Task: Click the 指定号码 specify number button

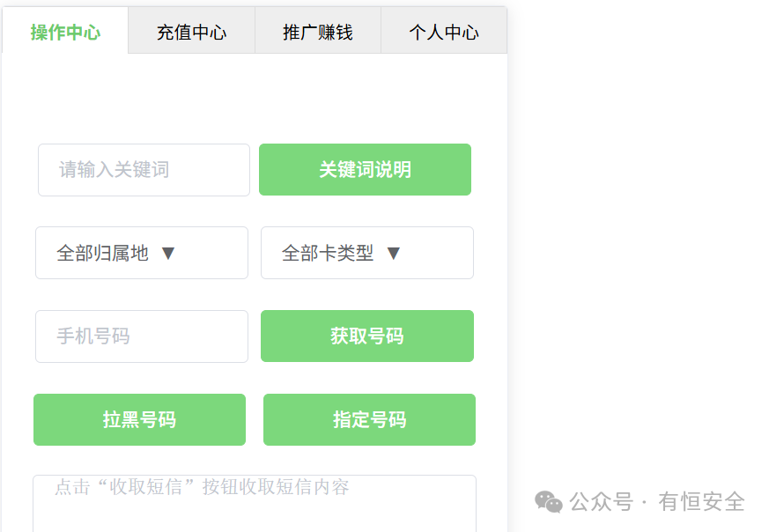Action: pyautogui.click(x=369, y=420)
